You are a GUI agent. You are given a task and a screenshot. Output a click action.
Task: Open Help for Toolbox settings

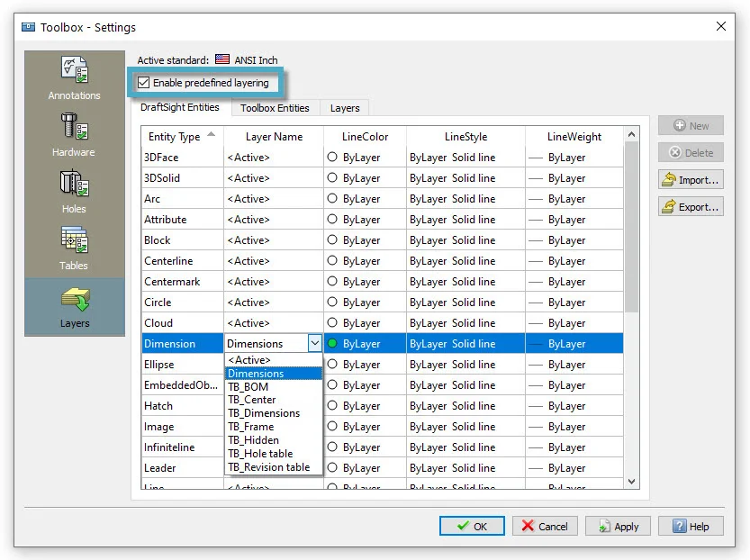[691, 527]
